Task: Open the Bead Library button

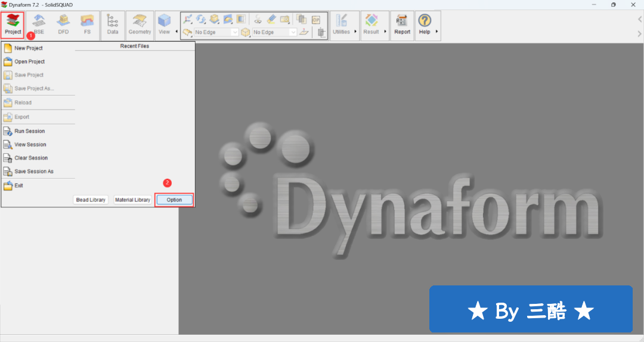Action: 91,200
